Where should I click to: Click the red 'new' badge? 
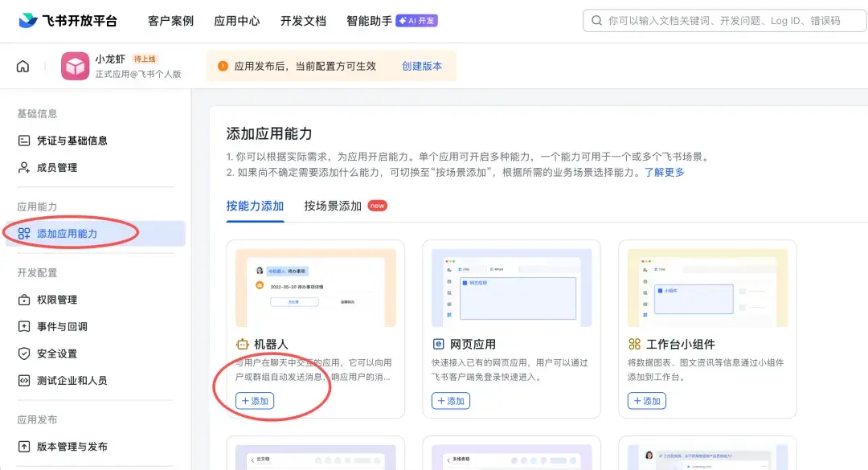click(378, 206)
